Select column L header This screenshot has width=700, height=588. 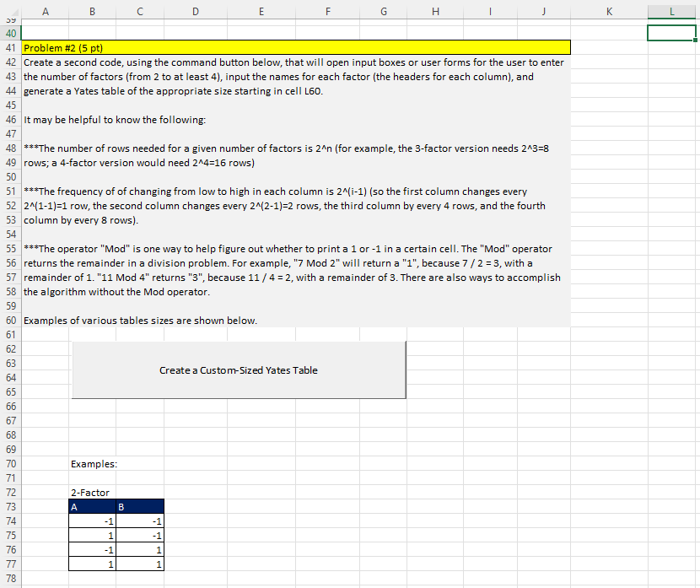click(671, 12)
